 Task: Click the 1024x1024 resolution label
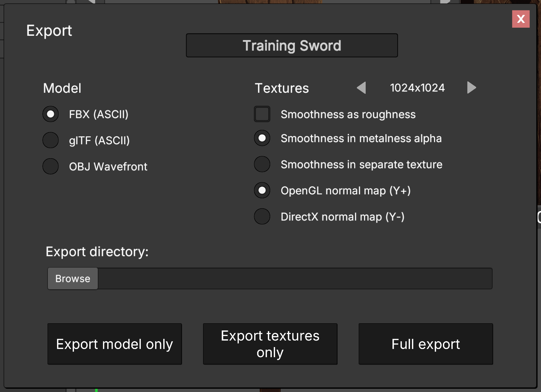tap(417, 88)
